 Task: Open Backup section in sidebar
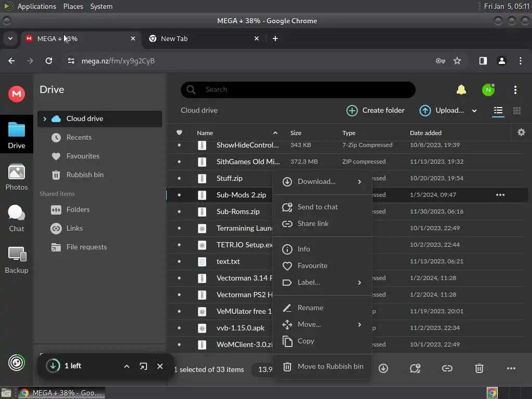[17, 260]
